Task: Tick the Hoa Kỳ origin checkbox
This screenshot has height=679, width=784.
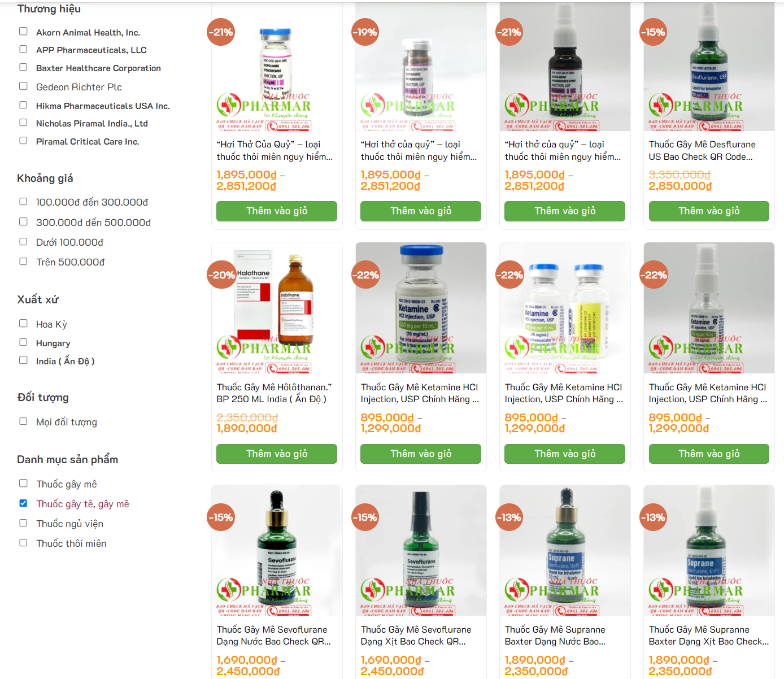Action: tap(23, 323)
